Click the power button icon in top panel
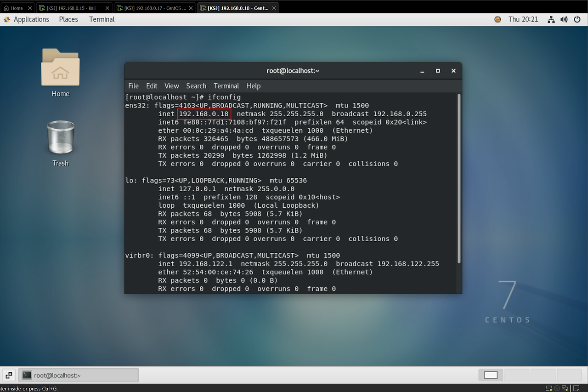Screen dimensions: 588x392 click(x=577, y=19)
